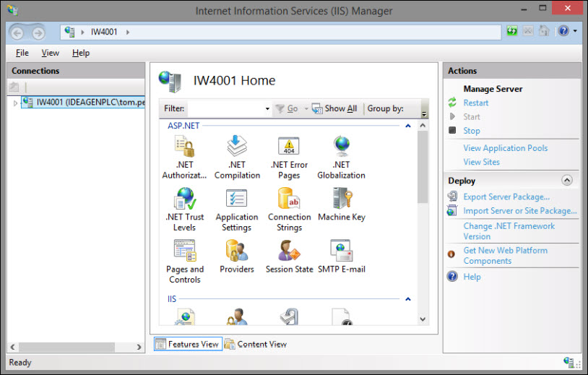The image size is (588, 375).
Task: Open .NET Error Pages feature
Action: 289,158
